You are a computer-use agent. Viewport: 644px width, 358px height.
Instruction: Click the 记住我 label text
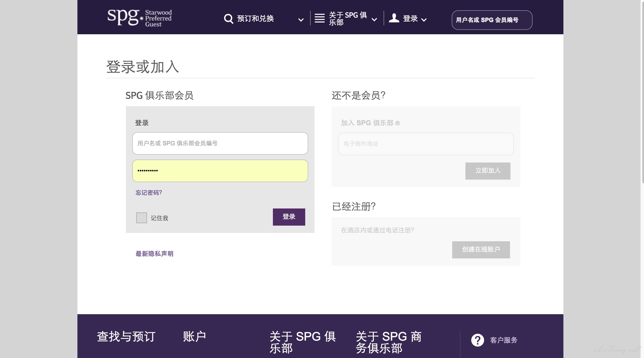[x=159, y=218]
